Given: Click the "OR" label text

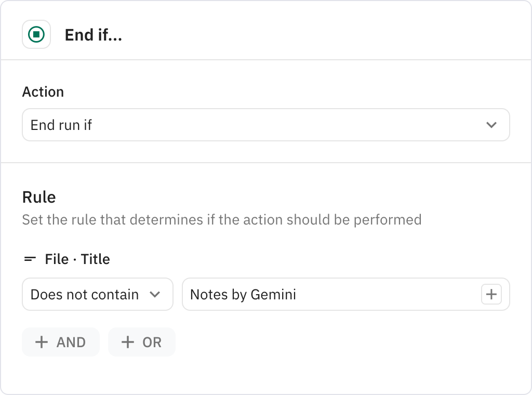Looking at the screenshot, I should 152,342.
